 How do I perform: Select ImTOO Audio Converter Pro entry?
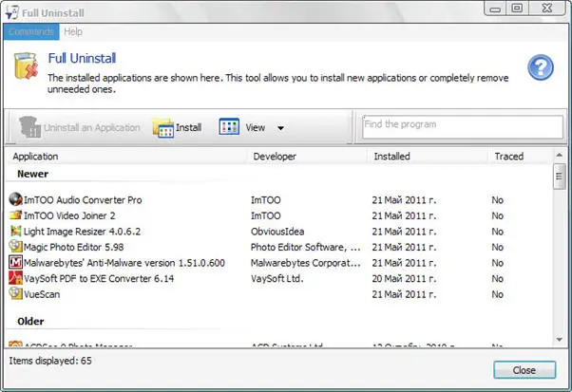click(x=83, y=200)
